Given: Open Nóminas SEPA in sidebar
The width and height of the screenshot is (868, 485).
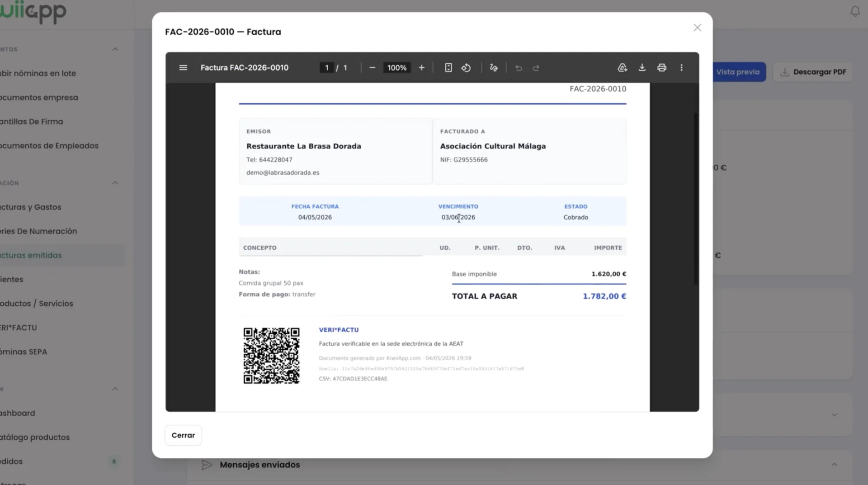Looking at the screenshot, I should (x=24, y=352).
